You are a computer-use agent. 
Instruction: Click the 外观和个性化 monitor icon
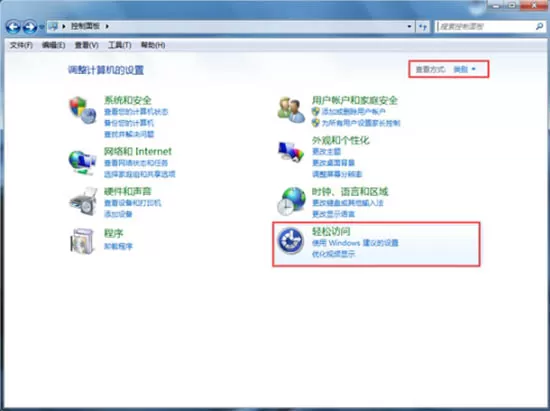291,151
